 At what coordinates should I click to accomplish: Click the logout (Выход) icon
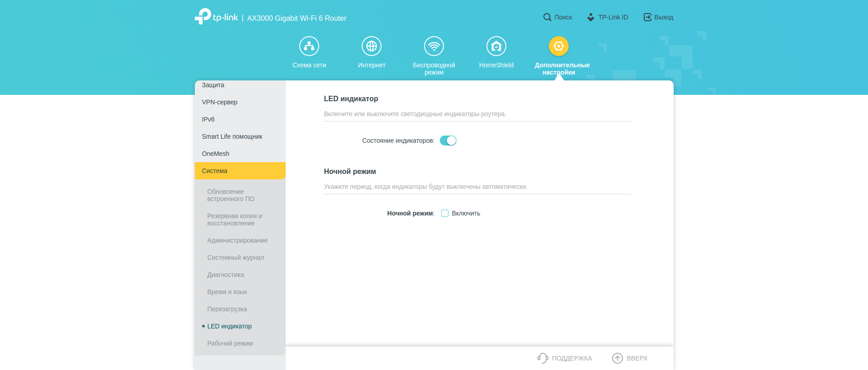[647, 17]
